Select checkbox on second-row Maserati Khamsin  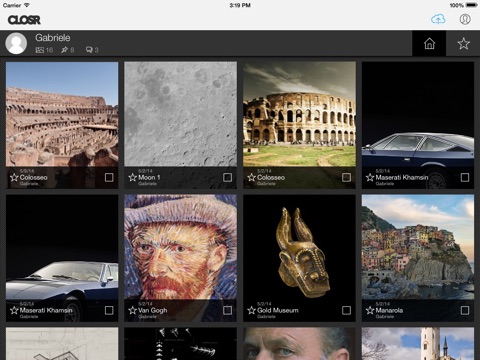point(109,310)
